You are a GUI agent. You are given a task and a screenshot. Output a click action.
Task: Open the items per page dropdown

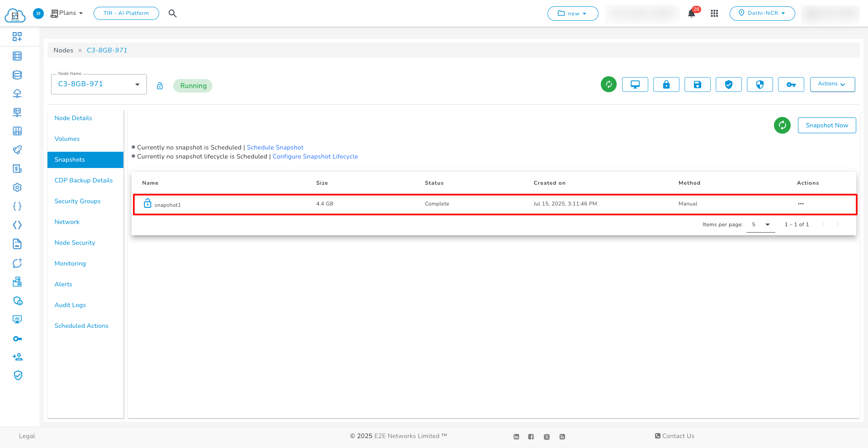760,224
